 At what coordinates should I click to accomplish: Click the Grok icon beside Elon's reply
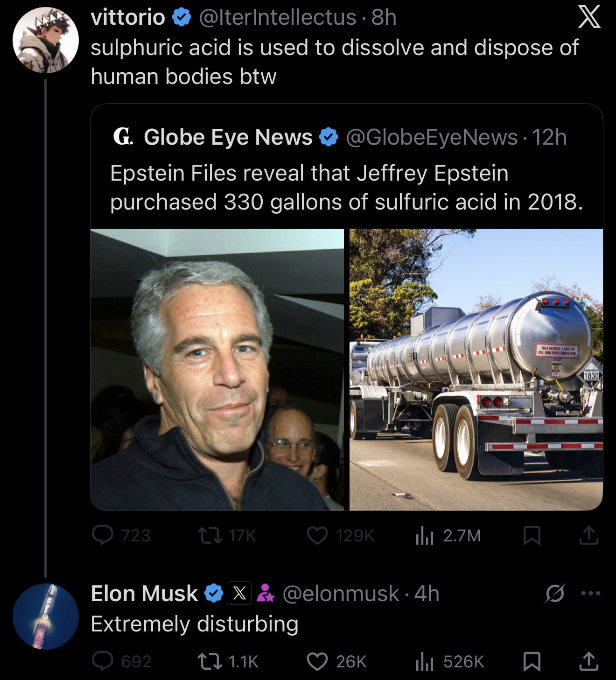click(555, 594)
